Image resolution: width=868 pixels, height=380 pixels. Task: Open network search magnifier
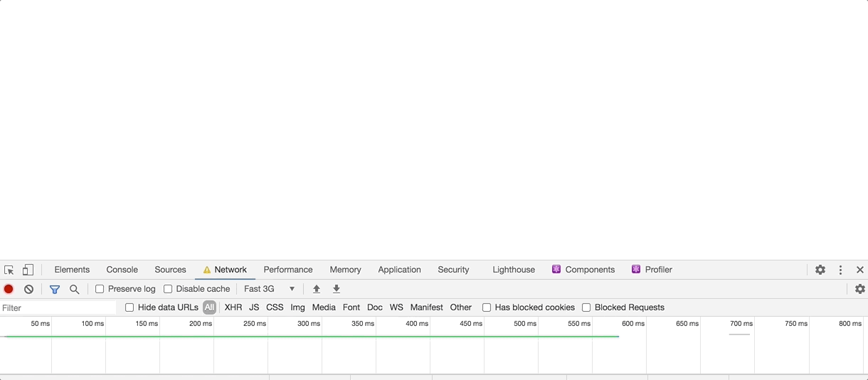coord(74,289)
